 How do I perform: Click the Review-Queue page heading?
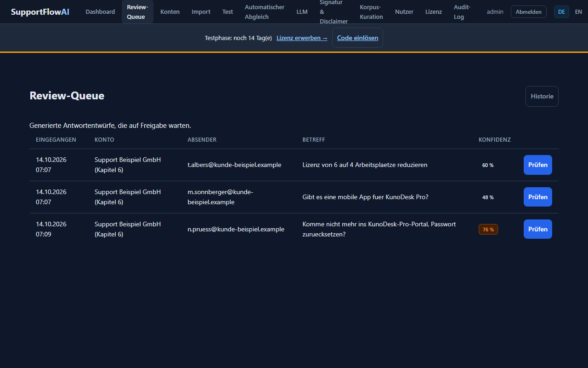tap(67, 96)
